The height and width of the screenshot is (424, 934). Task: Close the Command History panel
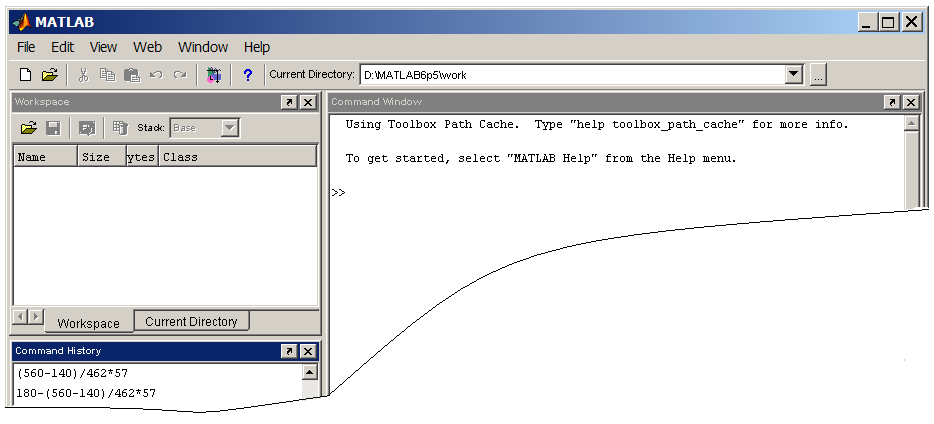(307, 351)
